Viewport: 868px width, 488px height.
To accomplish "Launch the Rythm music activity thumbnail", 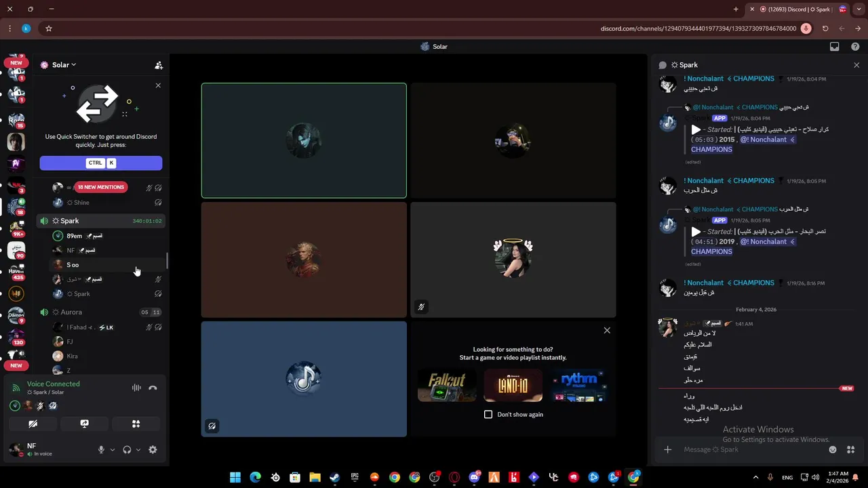I will tap(579, 386).
